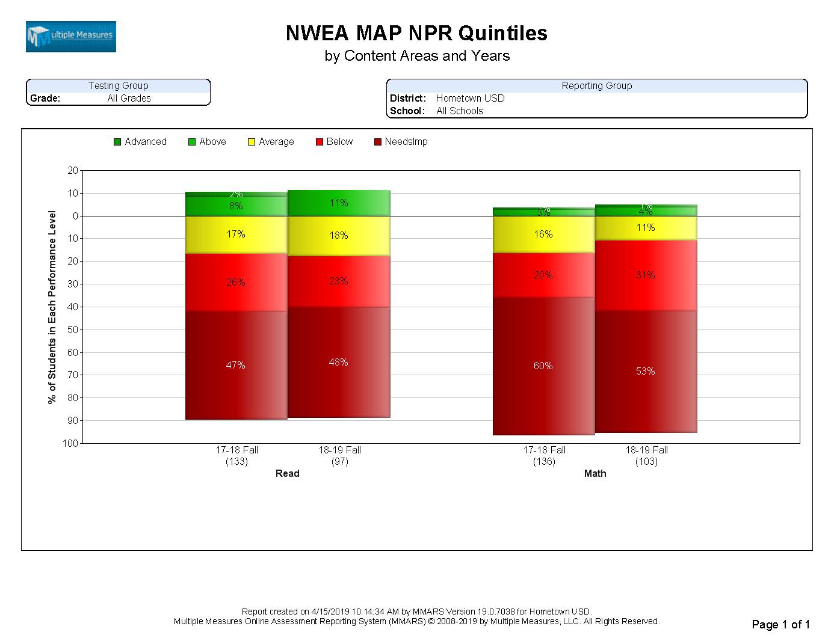This screenshot has height=644, width=834.
Task: Click the Below legend red swatch
Action: 320,142
